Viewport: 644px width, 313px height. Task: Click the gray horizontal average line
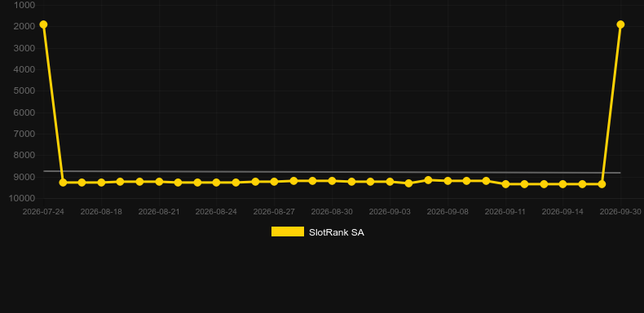pyautogui.click(x=332, y=172)
